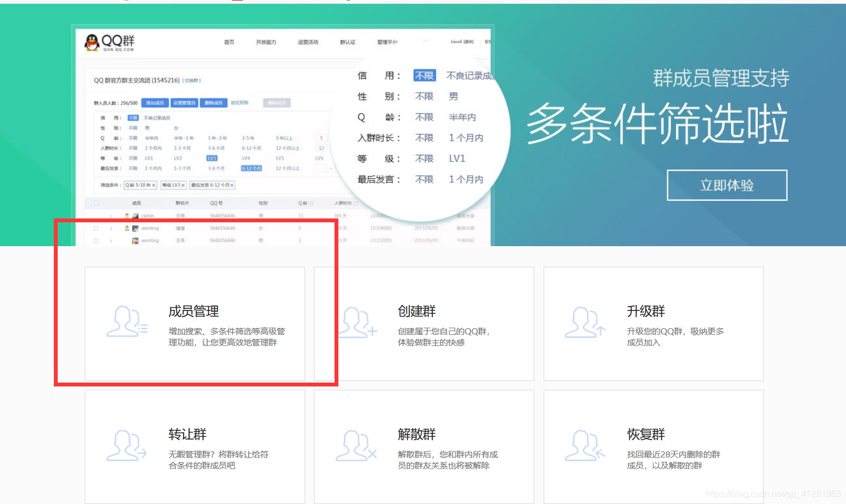Screen dimensions: 846x504
Task: Select the 运营活动 nav item
Action: click(x=308, y=42)
